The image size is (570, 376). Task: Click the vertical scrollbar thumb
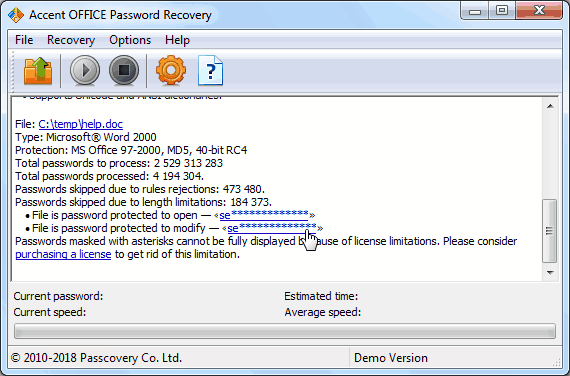coord(550,231)
